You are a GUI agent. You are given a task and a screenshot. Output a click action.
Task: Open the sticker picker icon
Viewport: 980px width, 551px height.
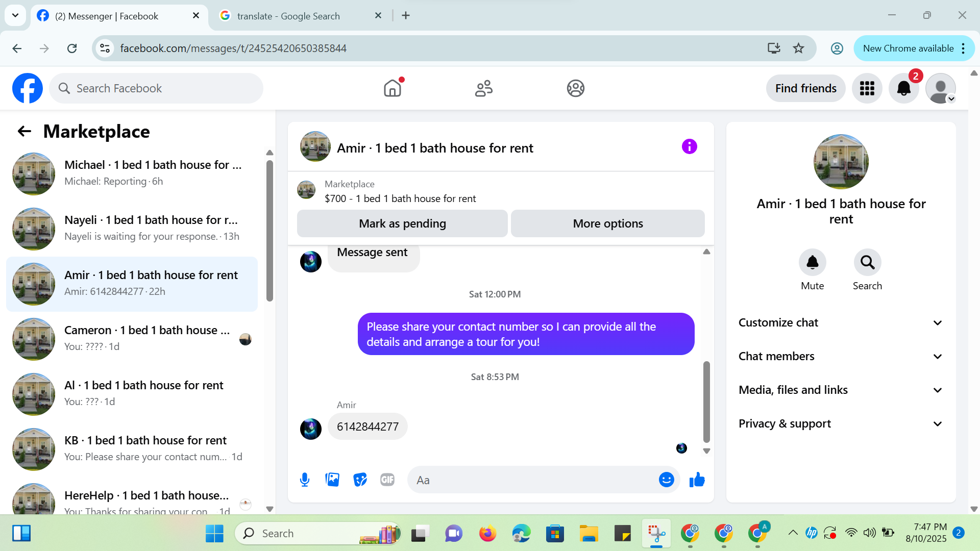tap(360, 480)
